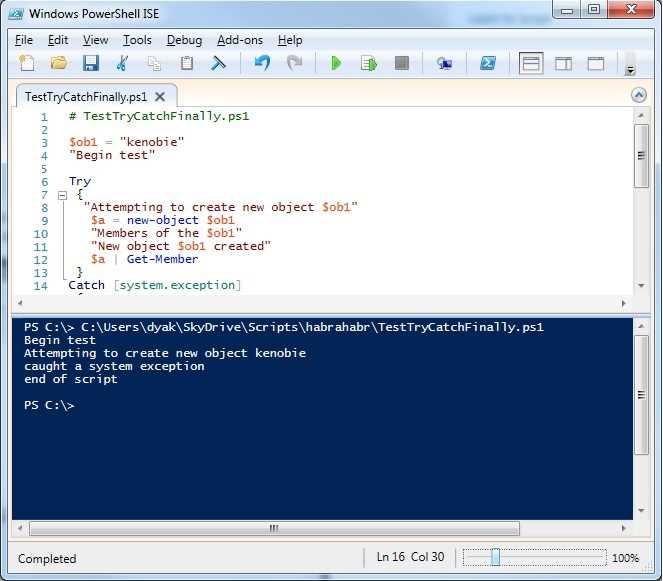This screenshot has height=581, width=663.
Task: Open the Add-ons menu
Action: tap(240, 40)
